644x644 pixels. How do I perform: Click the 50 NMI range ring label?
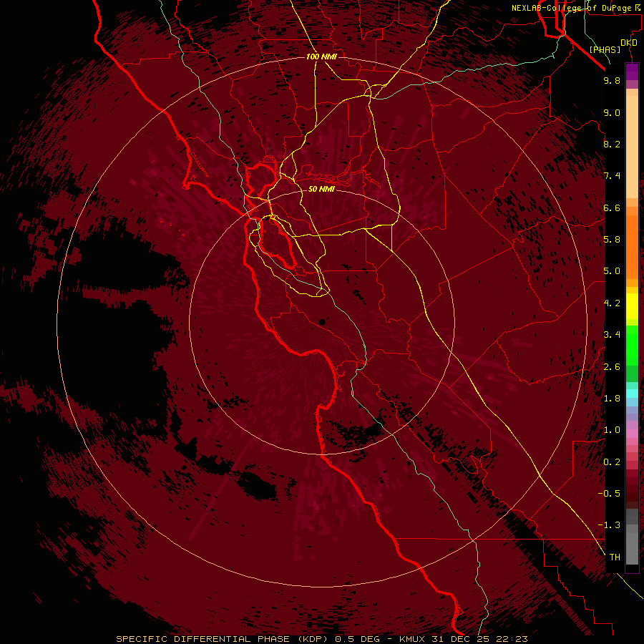(321, 189)
